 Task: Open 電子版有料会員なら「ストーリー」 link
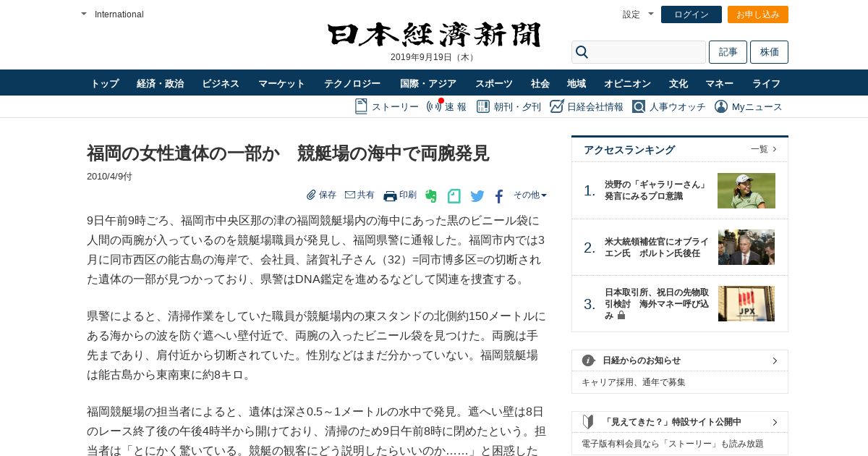pyautogui.click(x=673, y=444)
